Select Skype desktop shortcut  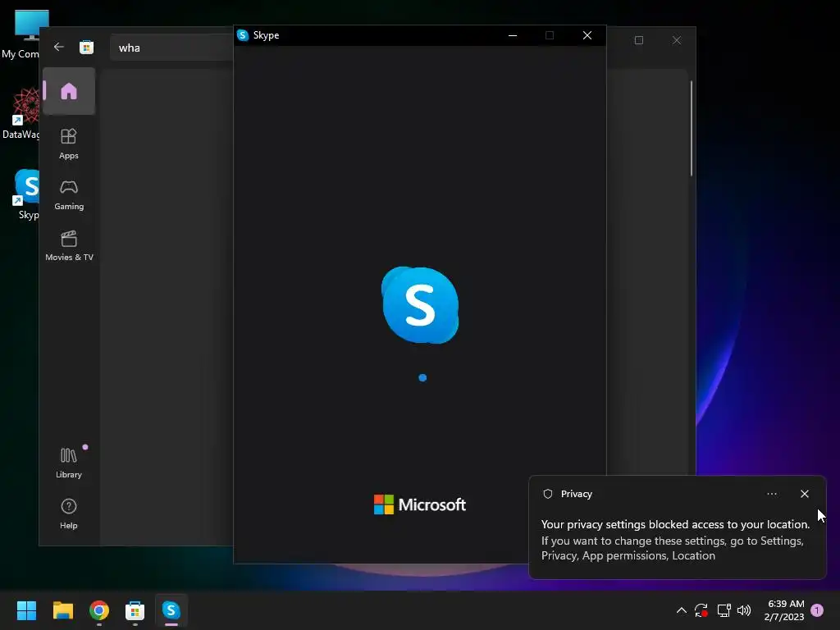point(24,194)
